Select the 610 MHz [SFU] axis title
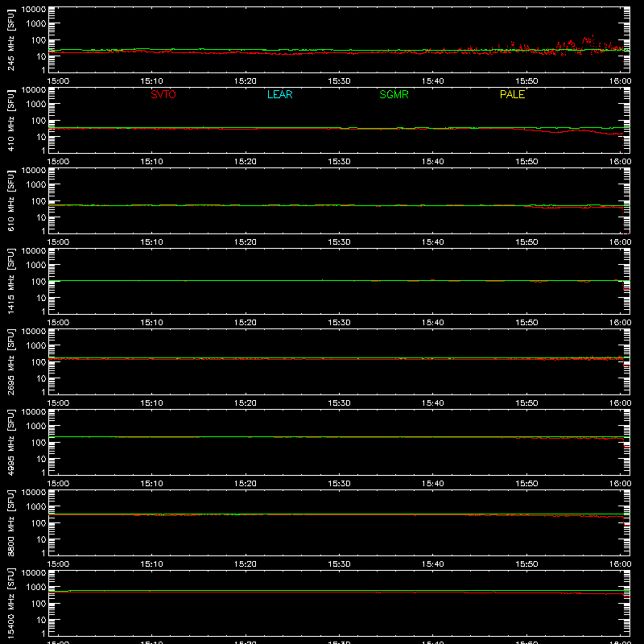 pyautogui.click(x=11, y=200)
